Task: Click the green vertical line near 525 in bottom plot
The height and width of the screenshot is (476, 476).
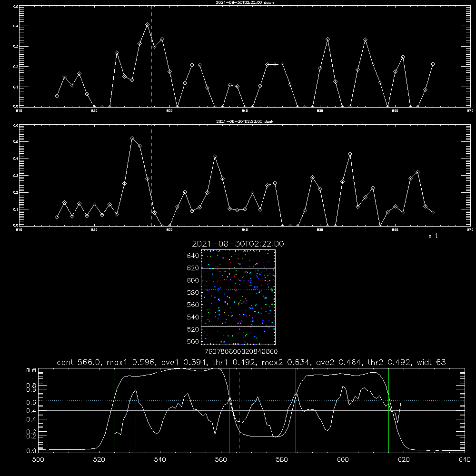Action: click(115, 410)
